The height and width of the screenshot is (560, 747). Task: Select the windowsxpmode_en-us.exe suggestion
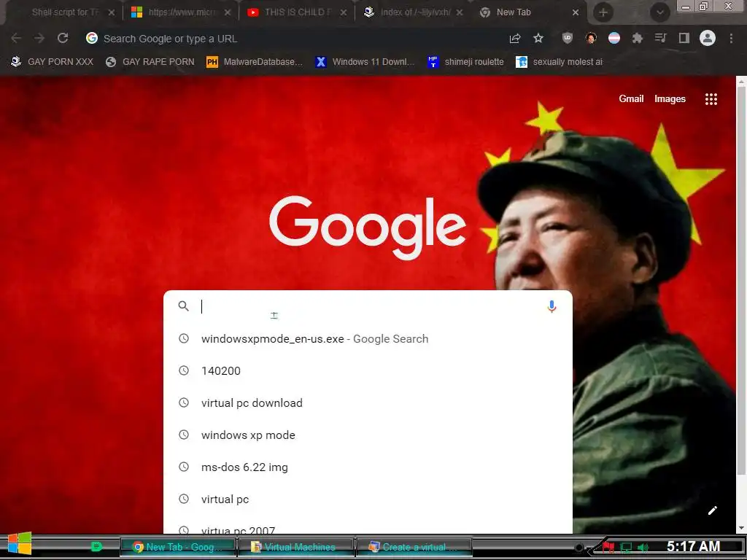[x=368, y=338]
